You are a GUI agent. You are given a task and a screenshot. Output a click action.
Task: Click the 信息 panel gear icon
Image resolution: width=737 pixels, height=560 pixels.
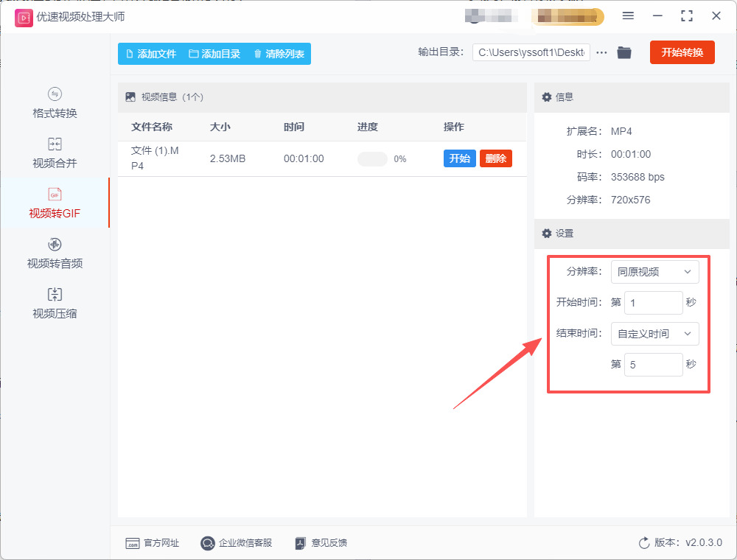(546, 97)
